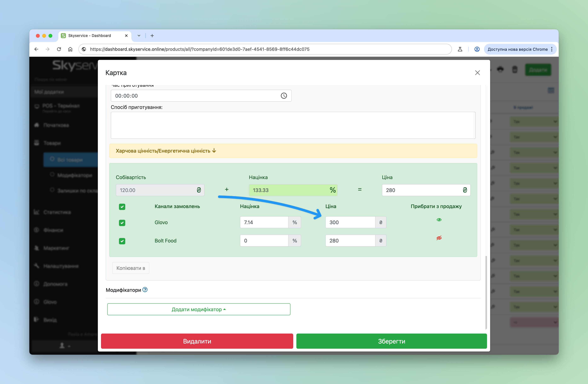The image size is (588, 384).
Task: Click the browser back arrow
Action: [x=36, y=49]
